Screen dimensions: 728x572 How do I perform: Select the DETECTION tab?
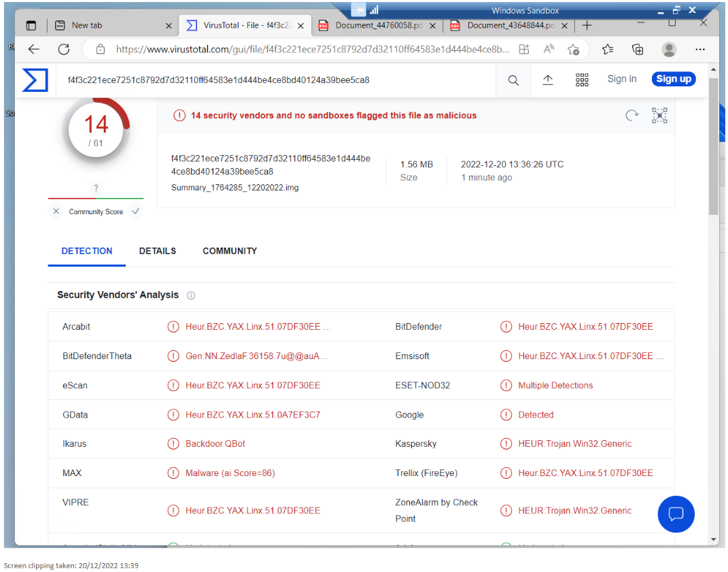click(87, 251)
